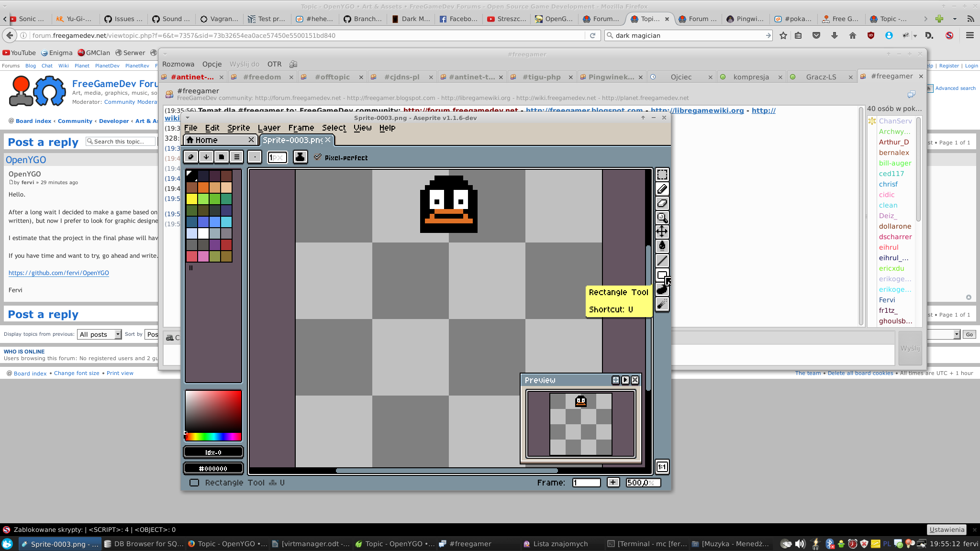Viewport: 980px width, 551px height.
Task: Play animation in Preview window
Action: (625, 380)
